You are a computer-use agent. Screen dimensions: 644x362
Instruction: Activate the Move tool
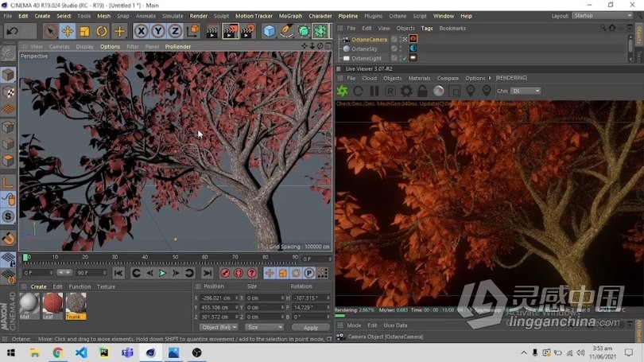point(68,31)
